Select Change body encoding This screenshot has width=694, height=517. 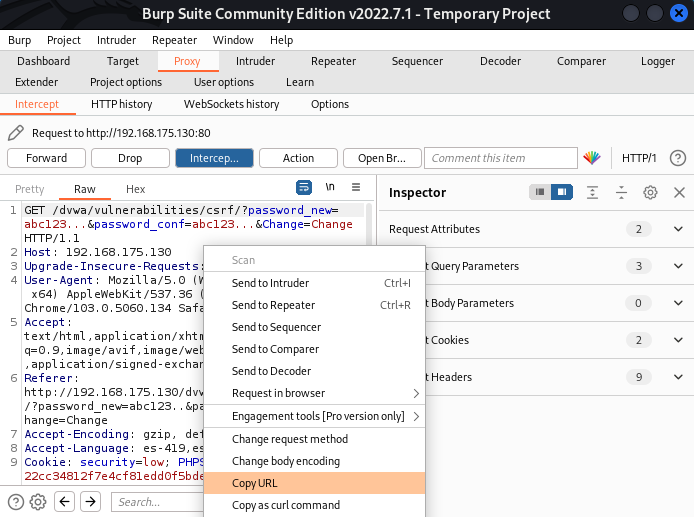(x=314, y=461)
